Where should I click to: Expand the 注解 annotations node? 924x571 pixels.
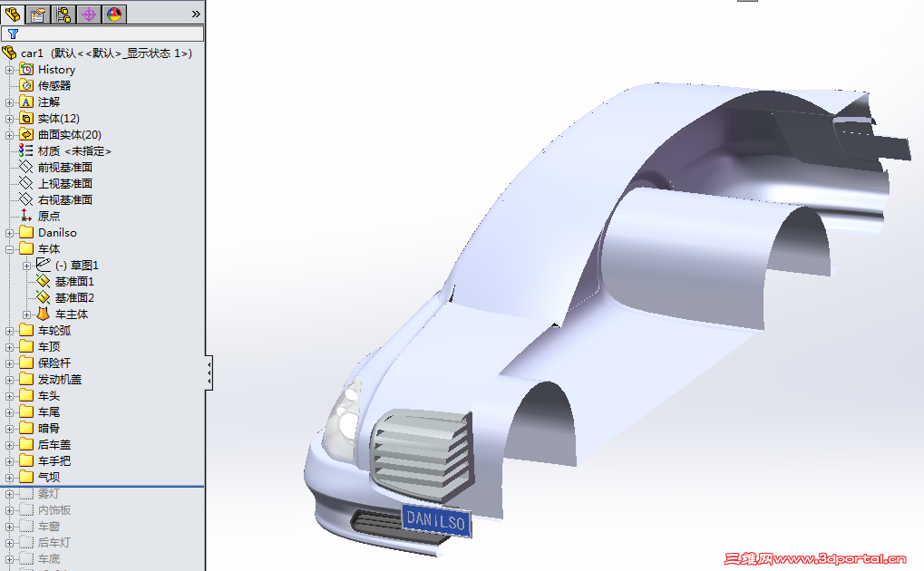[x=9, y=102]
